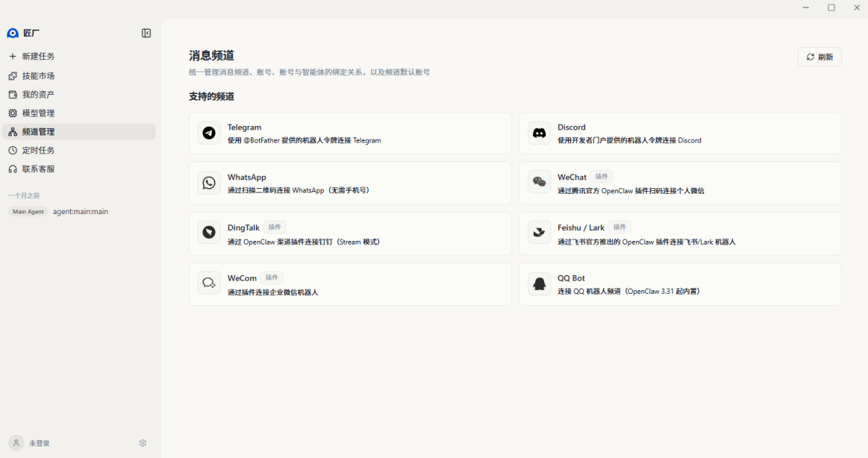Click the Main Agent tag
The height and width of the screenshot is (458, 868).
coord(28,211)
